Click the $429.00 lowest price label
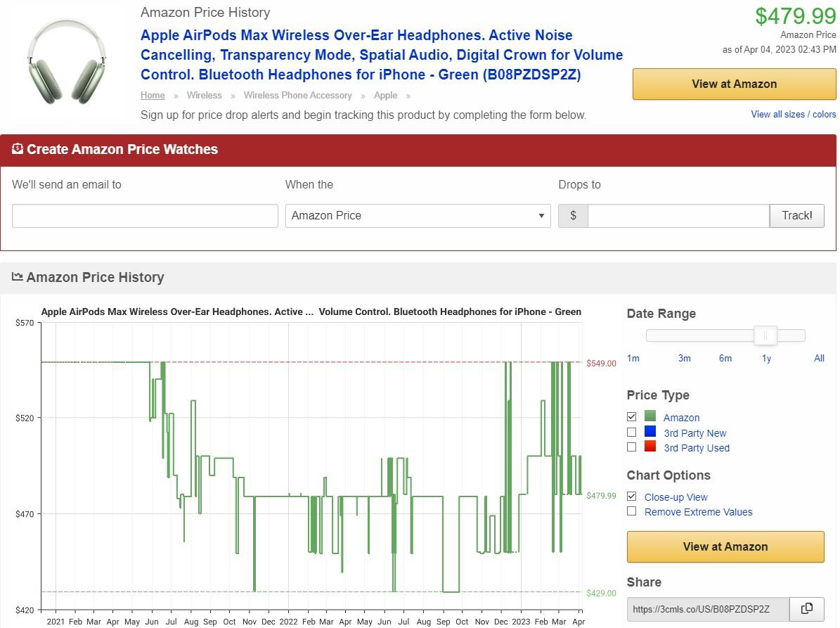 [x=601, y=593]
